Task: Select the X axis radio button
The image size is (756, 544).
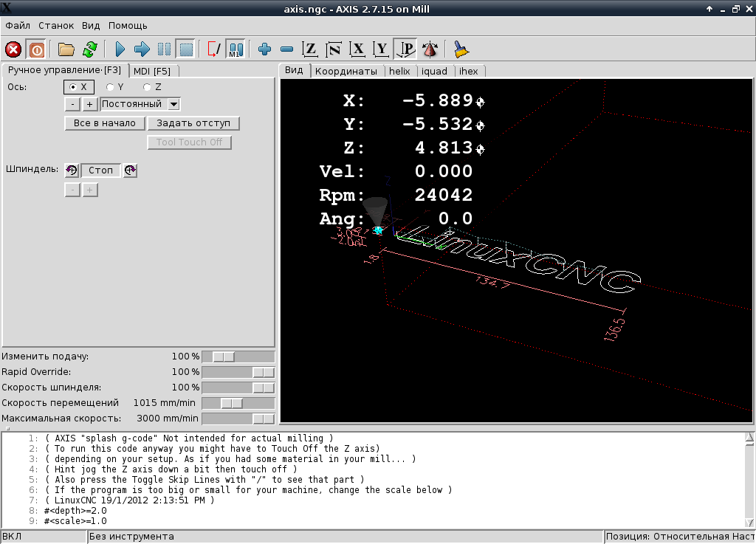Action: (73, 87)
